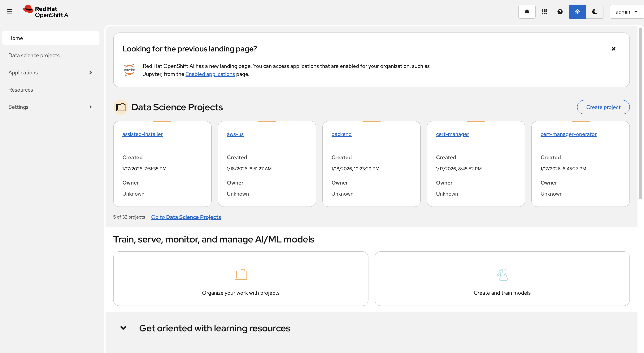Click the Create project button
The width and height of the screenshot is (644, 353).
(603, 107)
